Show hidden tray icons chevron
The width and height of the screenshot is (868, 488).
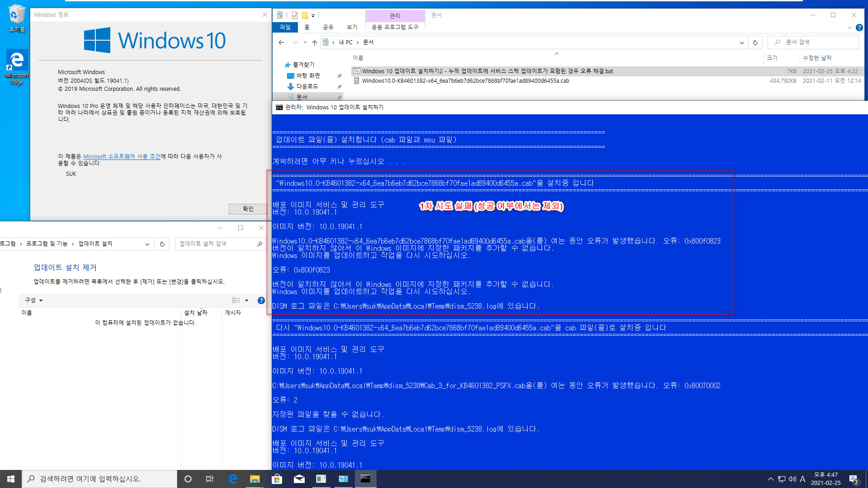770,479
